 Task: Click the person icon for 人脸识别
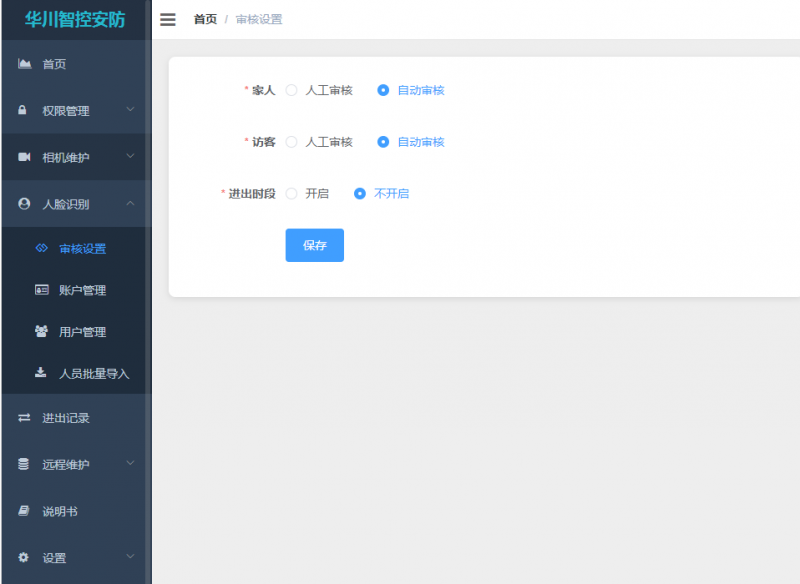pos(24,204)
